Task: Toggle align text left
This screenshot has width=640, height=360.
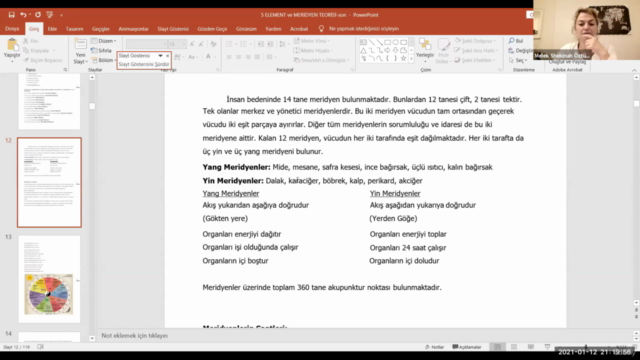Action: (x=229, y=57)
